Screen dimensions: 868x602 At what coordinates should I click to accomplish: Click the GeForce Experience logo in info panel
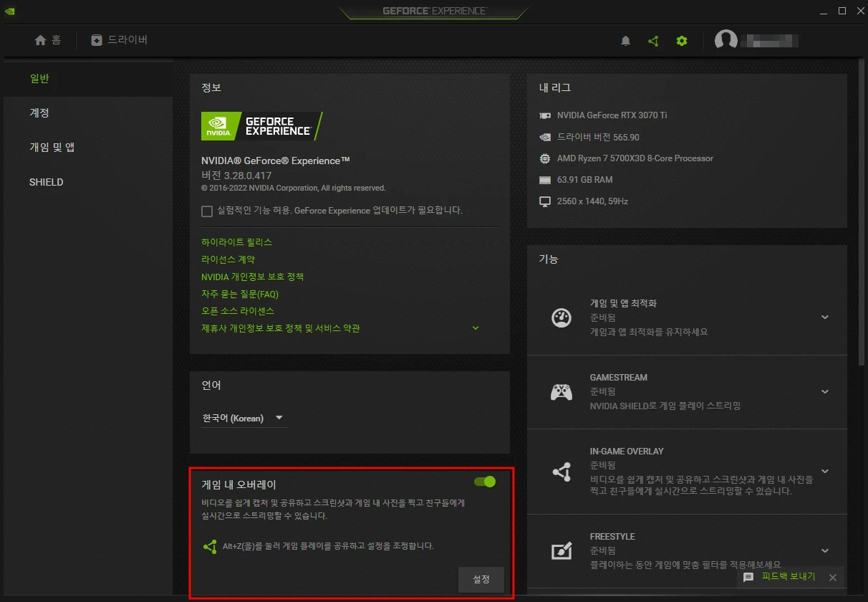(x=262, y=126)
